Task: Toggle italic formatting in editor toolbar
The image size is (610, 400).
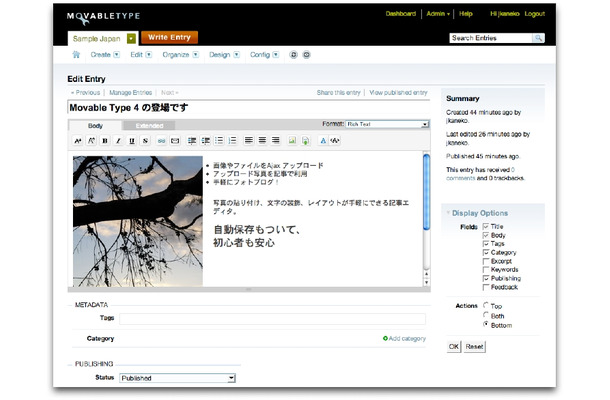Action: tap(118, 140)
